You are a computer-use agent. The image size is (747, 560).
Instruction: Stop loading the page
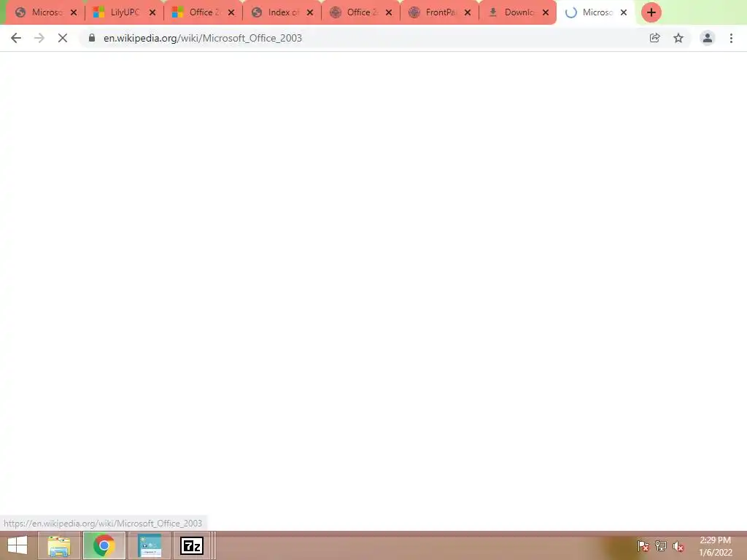(x=63, y=38)
